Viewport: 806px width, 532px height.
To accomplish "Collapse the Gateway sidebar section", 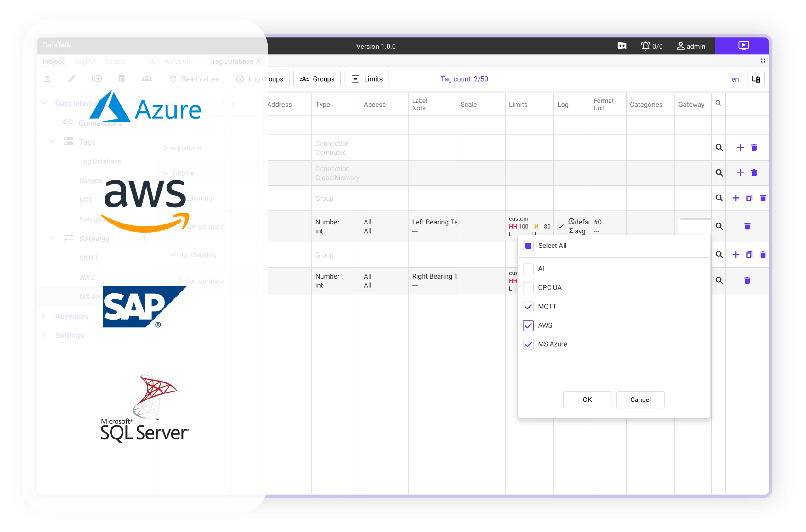I will point(52,238).
